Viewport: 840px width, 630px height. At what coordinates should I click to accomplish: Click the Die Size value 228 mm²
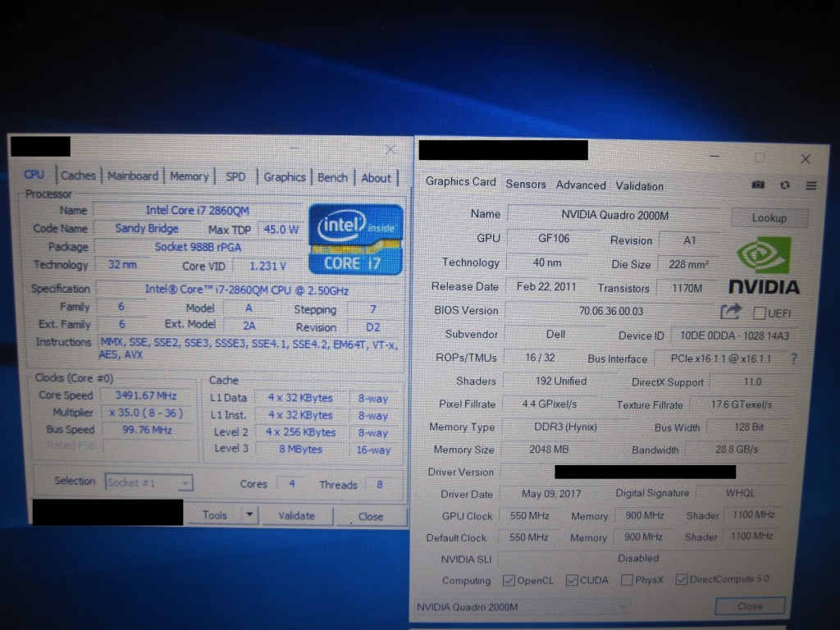pos(688,264)
